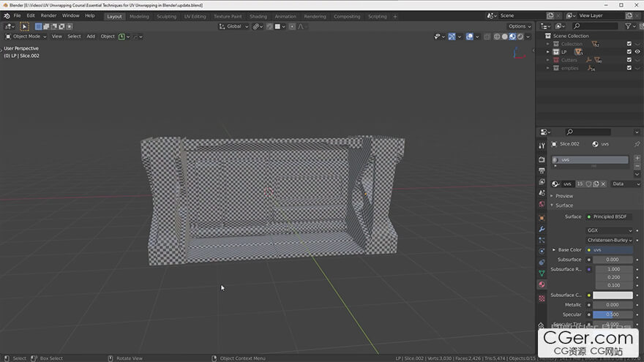644x362 pixels.
Task: Expand the Preview panel
Action: (x=564, y=196)
